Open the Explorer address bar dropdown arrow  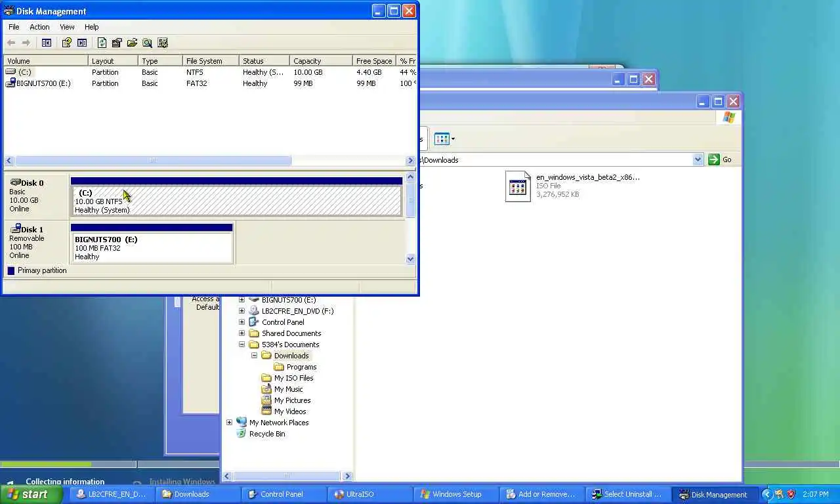pyautogui.click(x=698, y=159)
